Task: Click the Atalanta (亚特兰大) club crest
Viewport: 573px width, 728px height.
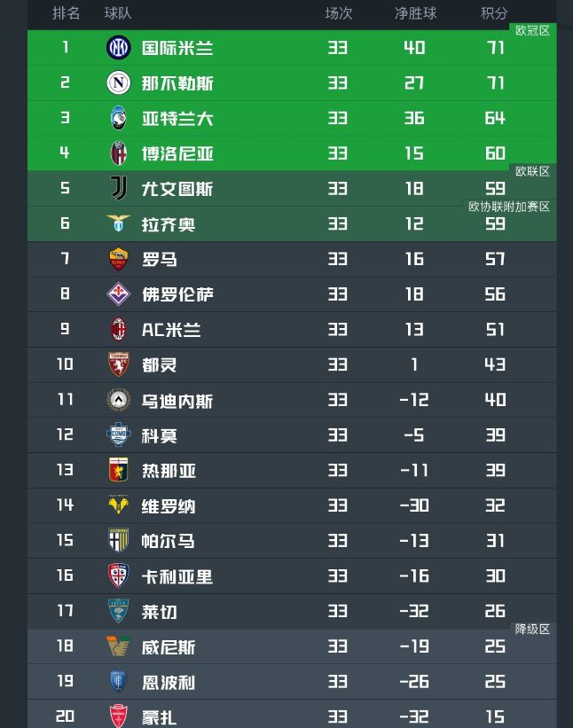Action: (118, 118)
